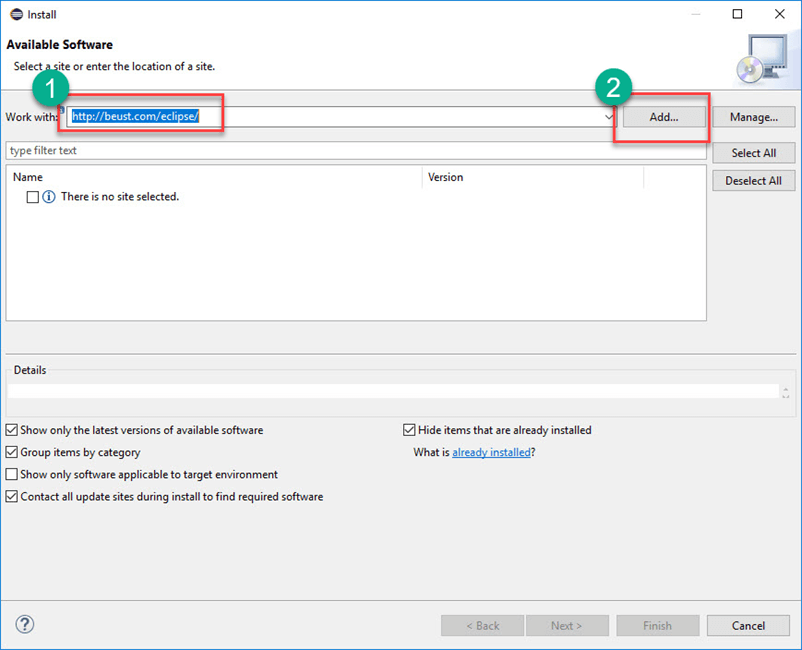Click the Eclipse logo in title bar
Viewport: 802px width, 650px height.
pyautogui.click(x=15, y=15)
